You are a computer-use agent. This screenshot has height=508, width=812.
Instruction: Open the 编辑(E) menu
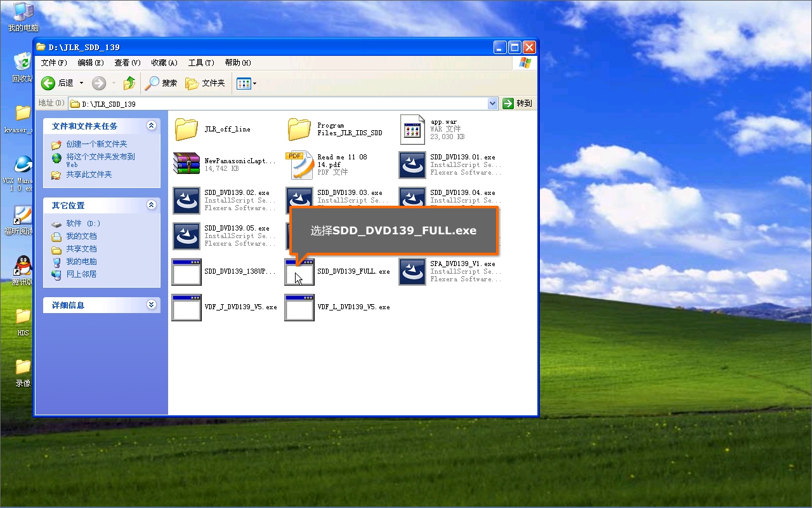[91, 63]
